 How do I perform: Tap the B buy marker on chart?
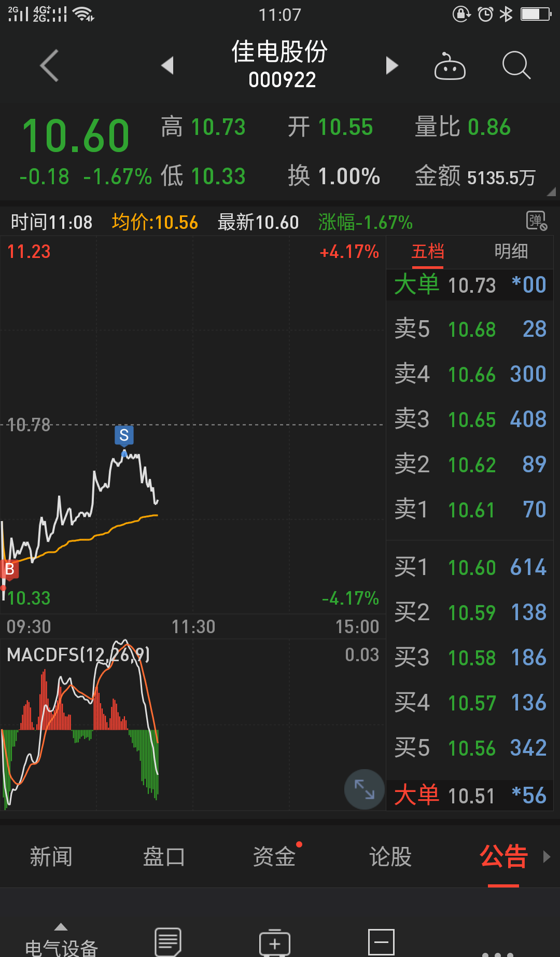click(x=9, y=570)
